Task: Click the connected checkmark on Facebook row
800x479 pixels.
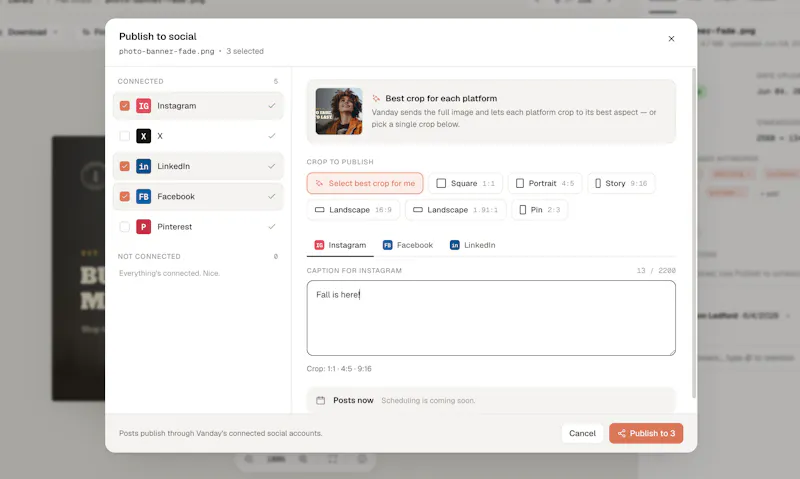Action: coord(272,196)
